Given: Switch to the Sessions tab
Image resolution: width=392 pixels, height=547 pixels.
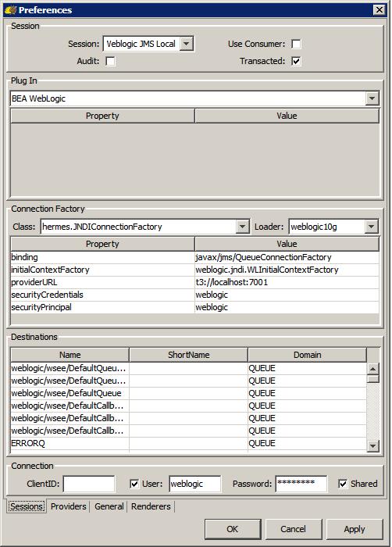Looking at the screenshot, I should [26, 506].
